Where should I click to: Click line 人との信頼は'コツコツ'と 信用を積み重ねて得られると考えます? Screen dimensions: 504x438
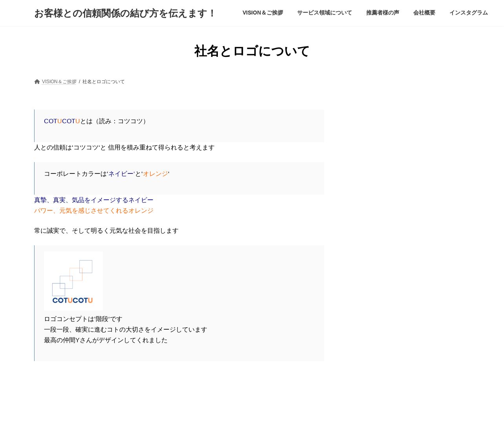coord(124,148)
